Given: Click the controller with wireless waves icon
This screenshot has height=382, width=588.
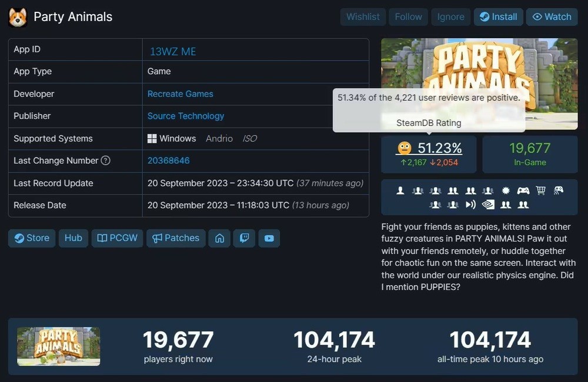Looking at the screenshot, I should point(558,190).
